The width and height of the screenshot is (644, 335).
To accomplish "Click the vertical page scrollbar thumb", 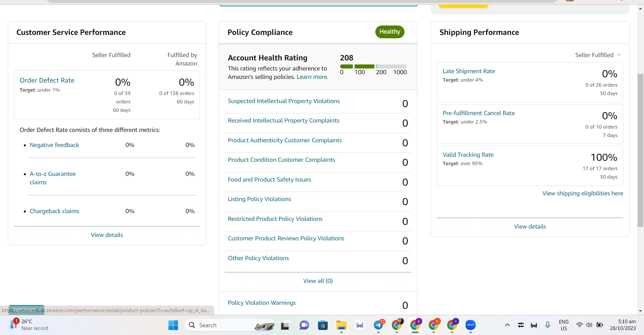I will [x=641, y=150].
